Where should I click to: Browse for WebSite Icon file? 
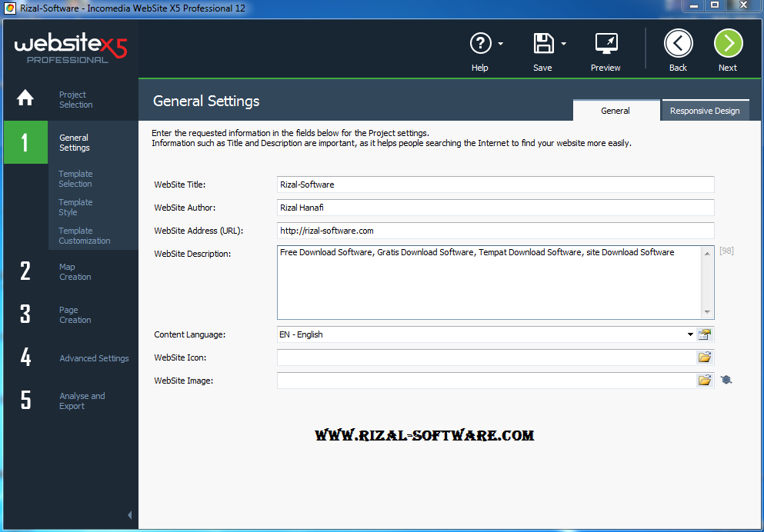(x=705, y=357)
